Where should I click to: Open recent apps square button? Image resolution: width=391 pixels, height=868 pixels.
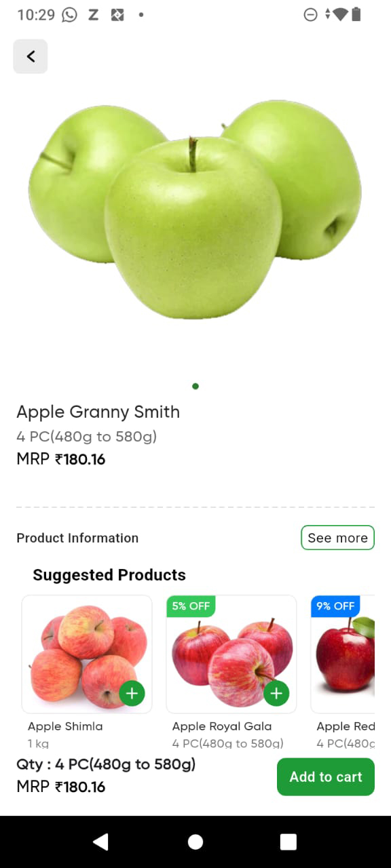coord(288,842)
